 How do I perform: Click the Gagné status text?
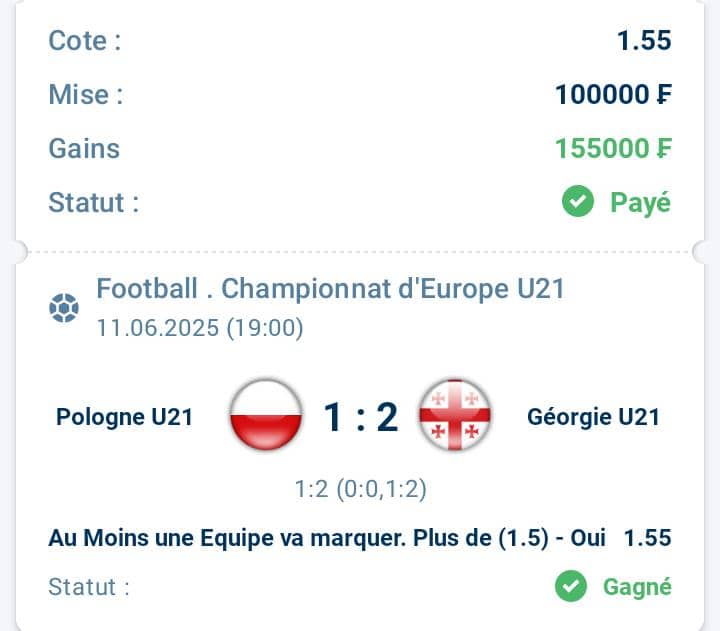[637, 586]
